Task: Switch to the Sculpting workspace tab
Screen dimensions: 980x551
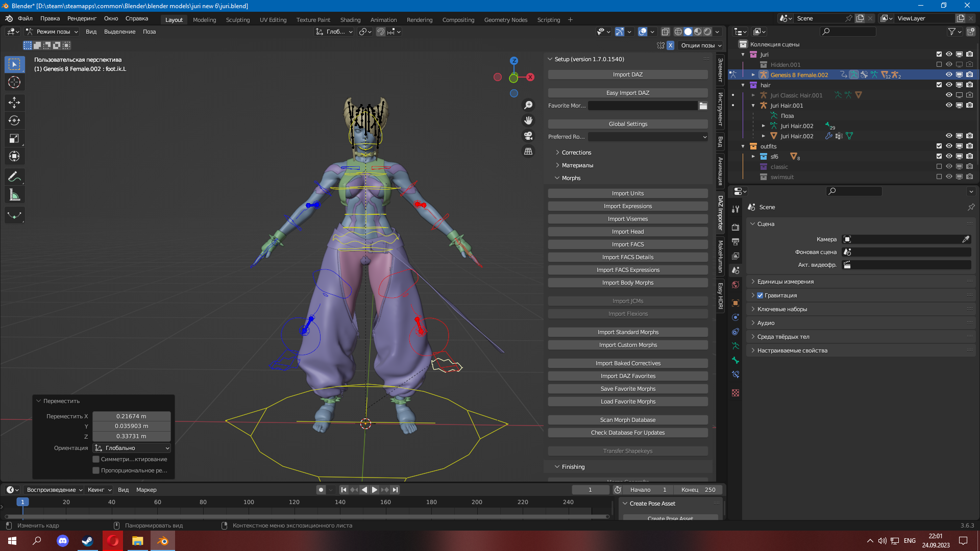Action: pyautogui.click(x=237, y=20)
